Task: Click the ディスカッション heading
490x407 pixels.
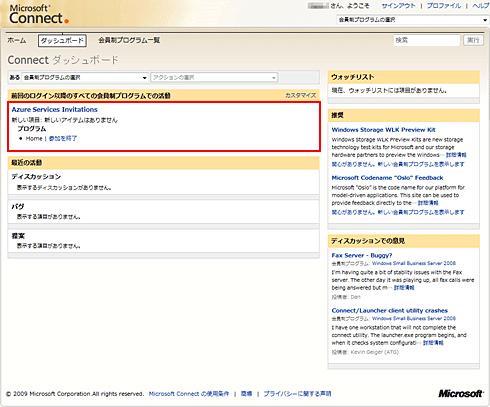Action: (36, 177)
